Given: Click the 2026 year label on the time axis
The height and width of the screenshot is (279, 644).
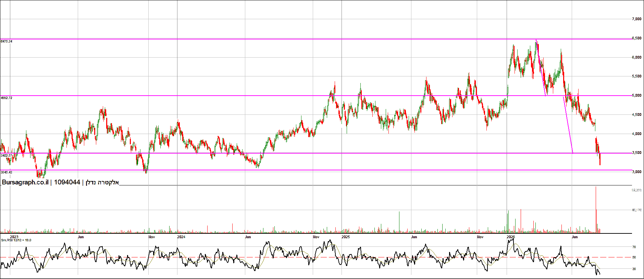Looking at the screenshot, I should pos(511,237).
